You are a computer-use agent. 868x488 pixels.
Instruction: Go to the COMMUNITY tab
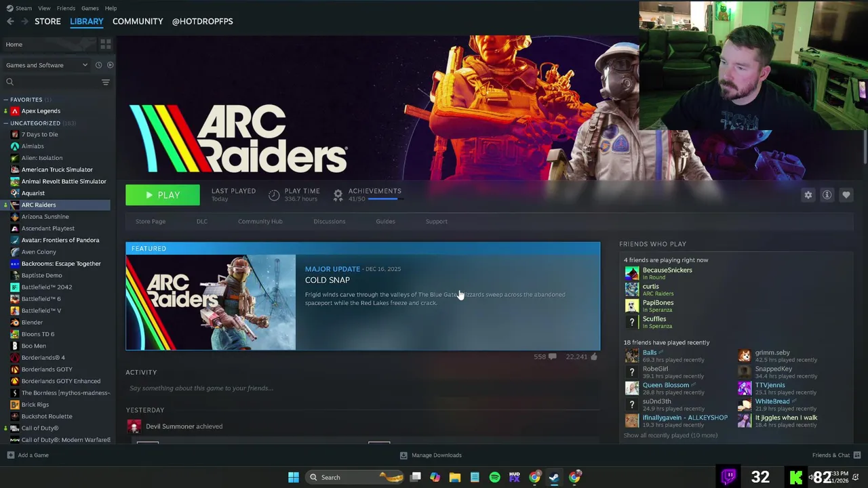click(138, 22)
